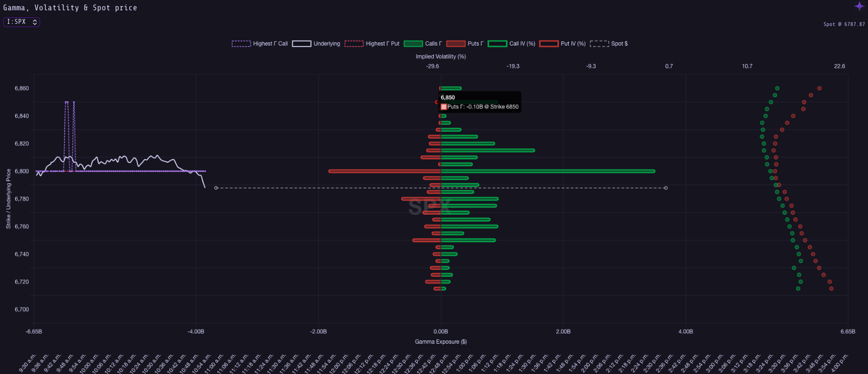The width and height of the screenshot is (868, 374).
Task: Toggle the Highest Γ Put legend entry
Action: point(372,44)
